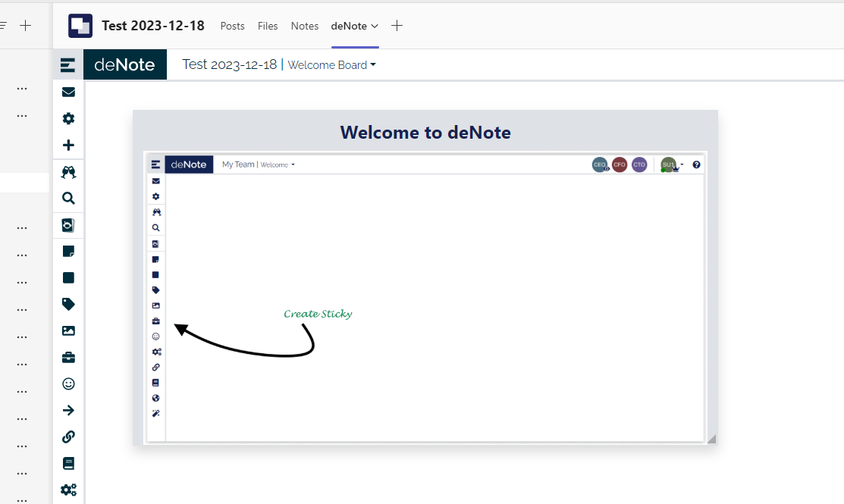Choose the tag tool icon
The image size is (844, 504).
pos(68,305)
